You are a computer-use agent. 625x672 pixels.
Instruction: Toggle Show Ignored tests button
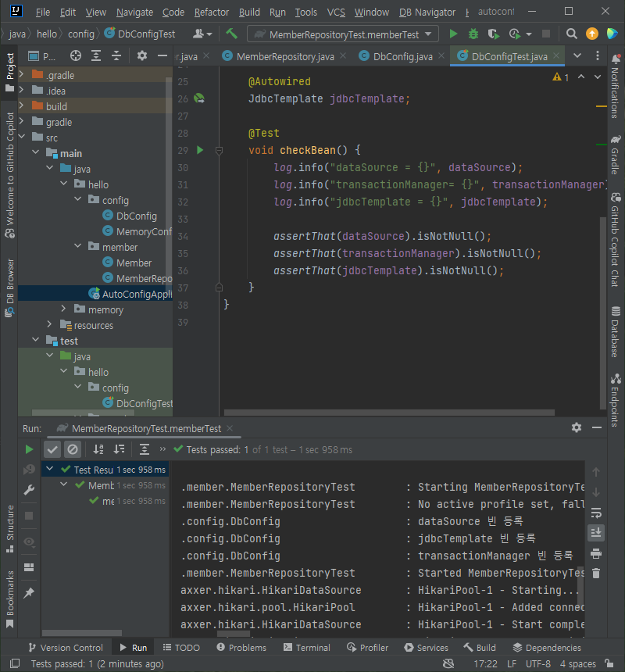[x=72, y=449]
